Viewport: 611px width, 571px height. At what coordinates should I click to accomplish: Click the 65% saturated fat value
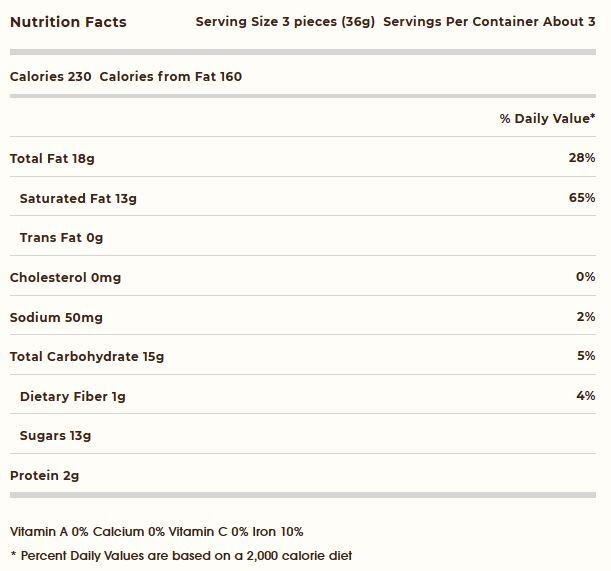point(582,198)
